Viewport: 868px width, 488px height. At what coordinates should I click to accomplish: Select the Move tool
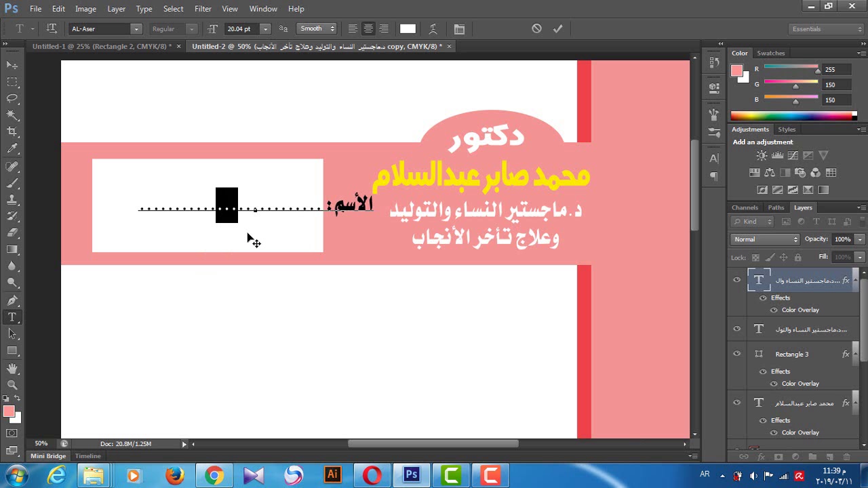[x=12, y=65]
